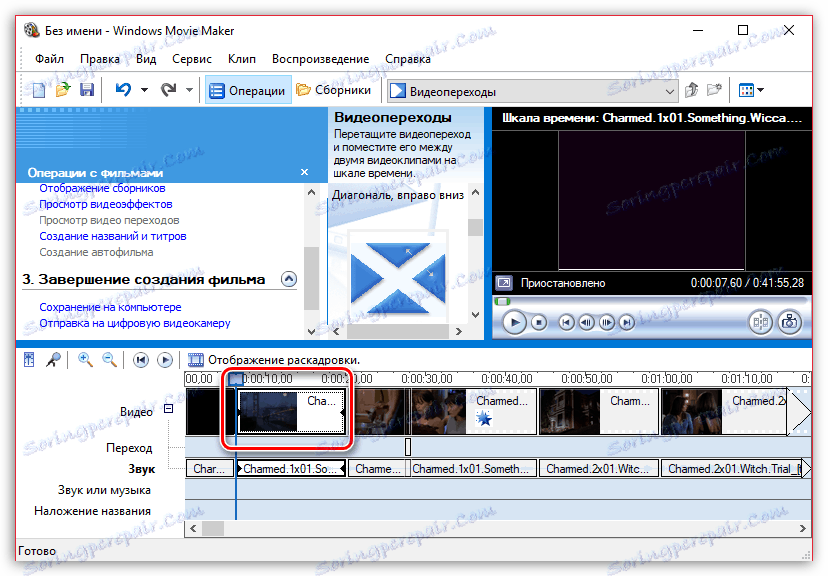The image size is (828, 576).
Task: Create a new project with the blank page icon
Action: (x=39, y=90)
